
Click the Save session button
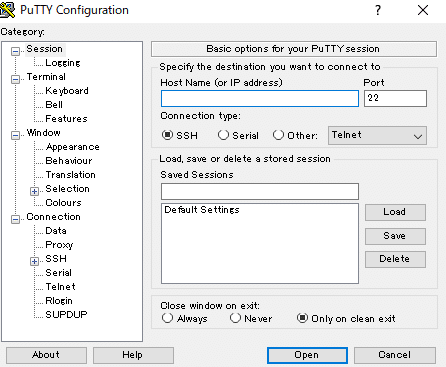tap(395, 236)
